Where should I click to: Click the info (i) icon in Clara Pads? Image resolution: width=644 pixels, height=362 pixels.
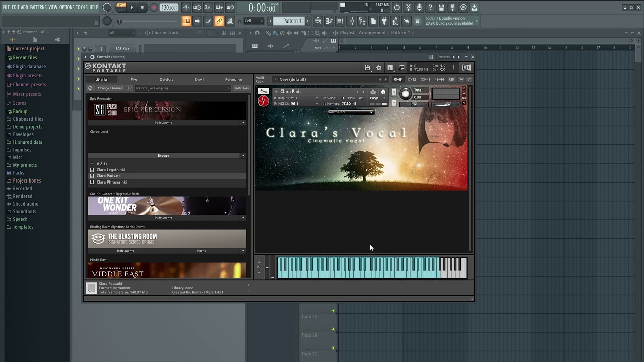pos(383,92)
